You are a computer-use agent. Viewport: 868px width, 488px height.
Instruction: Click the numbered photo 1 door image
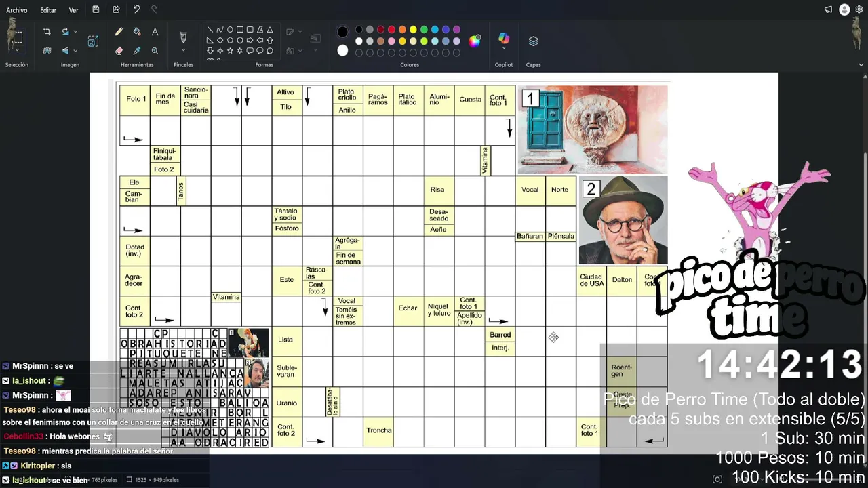pos(592,129)
